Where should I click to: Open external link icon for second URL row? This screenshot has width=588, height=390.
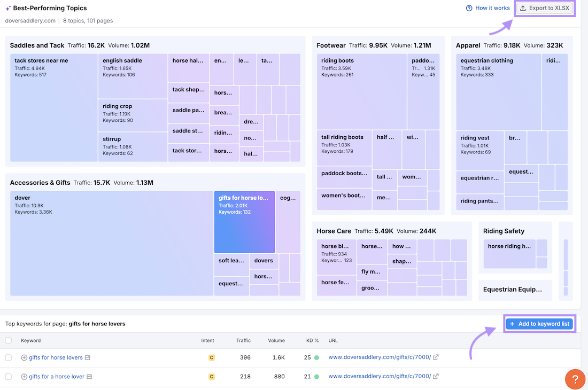[436, 377]
